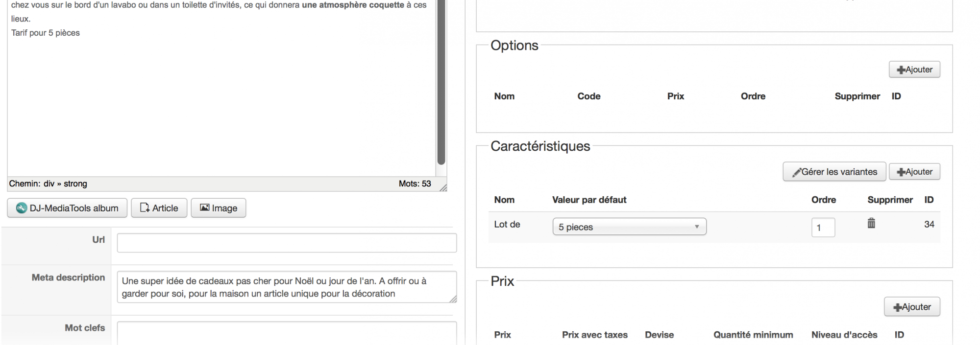Insert an Image using the Image button
980x345 pixels.
[219, 208]
